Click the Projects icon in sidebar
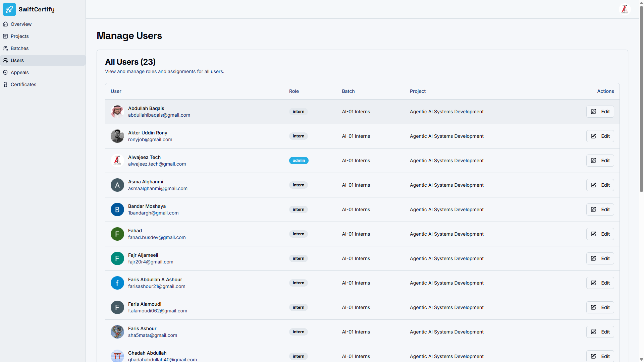Image resolution: width=644 pixels, height=362 pixels. coord(5,36)
